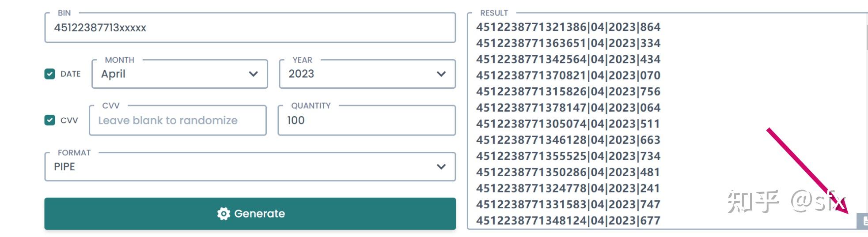
Task: Place cursor on result ending in 070
Action: point(568,75)
